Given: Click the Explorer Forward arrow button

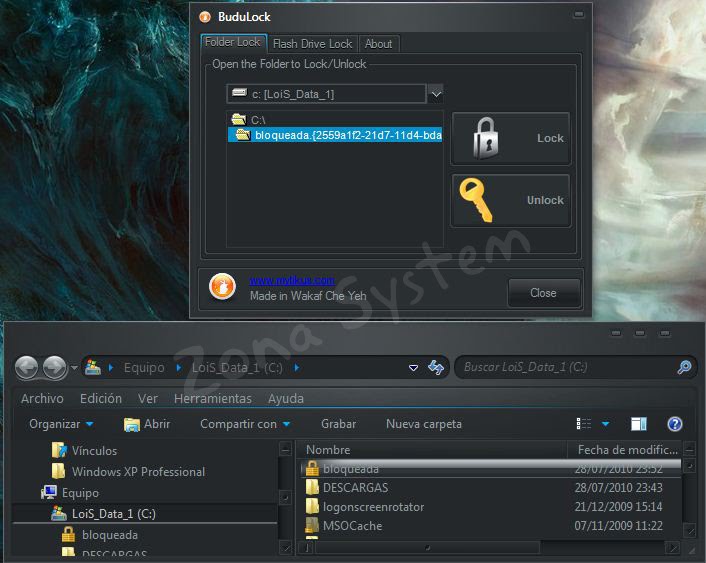Looking at the screenshot, I should 54,368.
